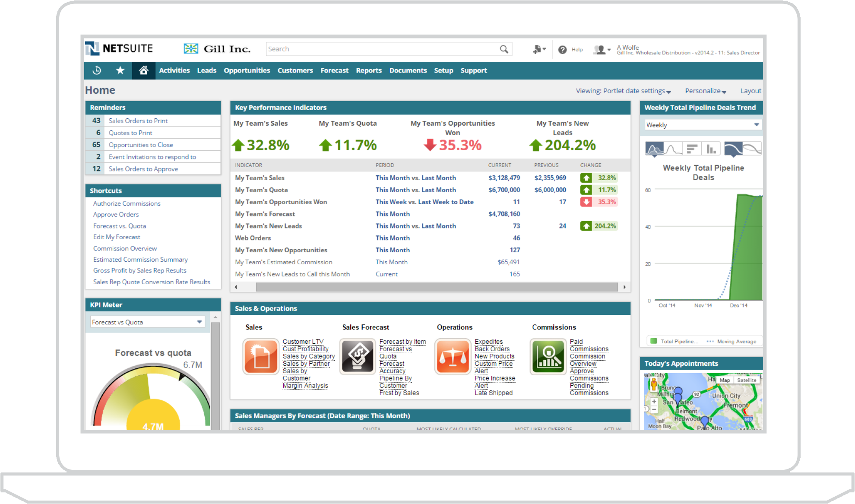The width and height of the screenshot is (855, 504).
Task: Open Sales Orders to Print reminder link
Action: pos(137,120)
